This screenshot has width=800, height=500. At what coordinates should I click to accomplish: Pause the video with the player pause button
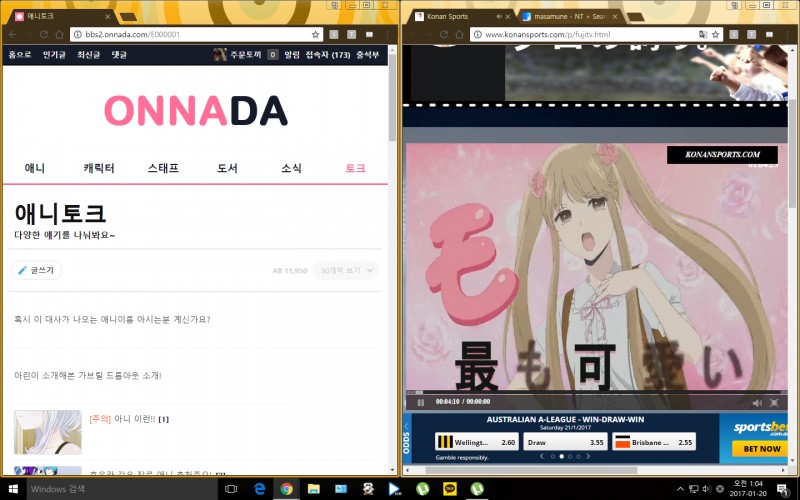(421, 402)
